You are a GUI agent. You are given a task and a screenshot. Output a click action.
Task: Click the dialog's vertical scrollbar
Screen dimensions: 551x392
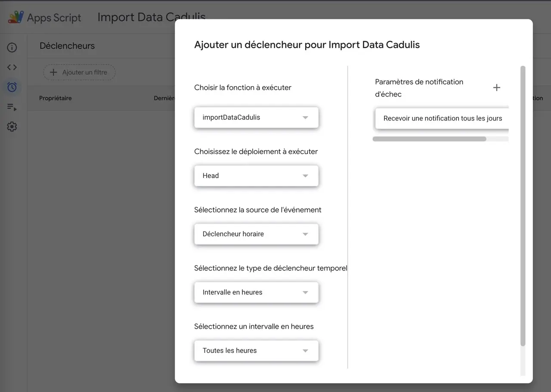coord(523,206)
